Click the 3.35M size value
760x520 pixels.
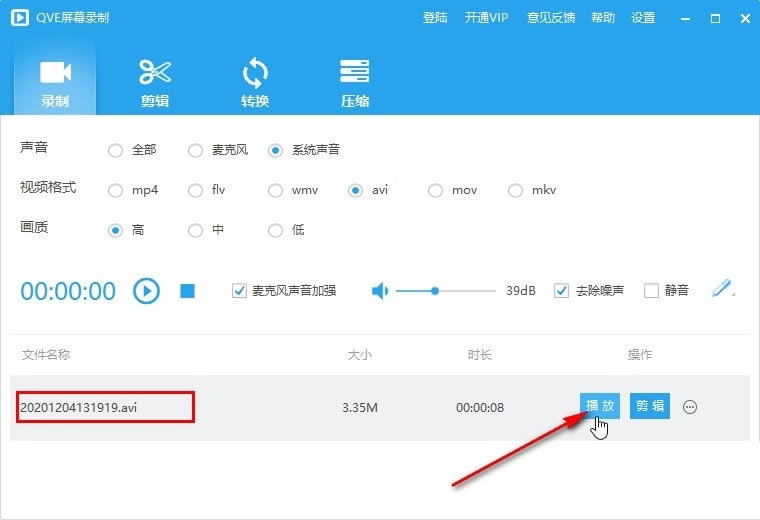pos(360,408)
